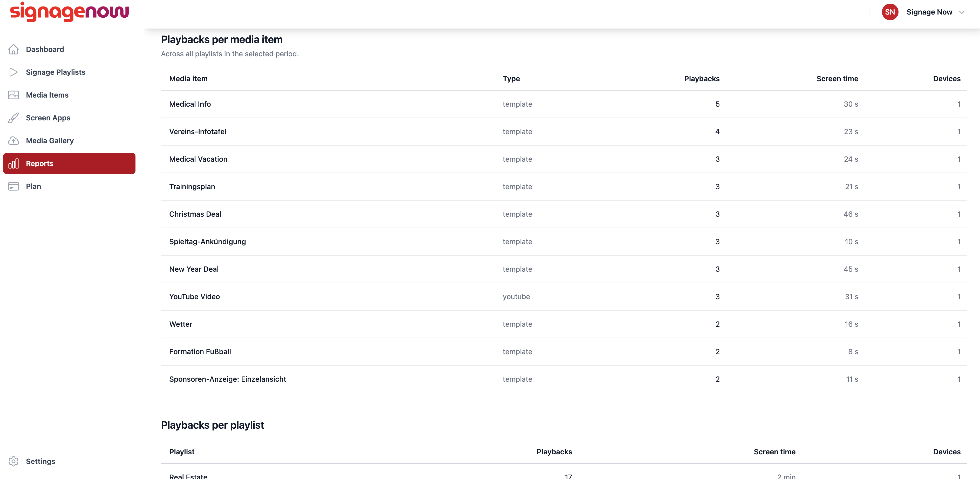980x479 pixels.
Task: Click Screen time header in media table
Action: [837, 79]
